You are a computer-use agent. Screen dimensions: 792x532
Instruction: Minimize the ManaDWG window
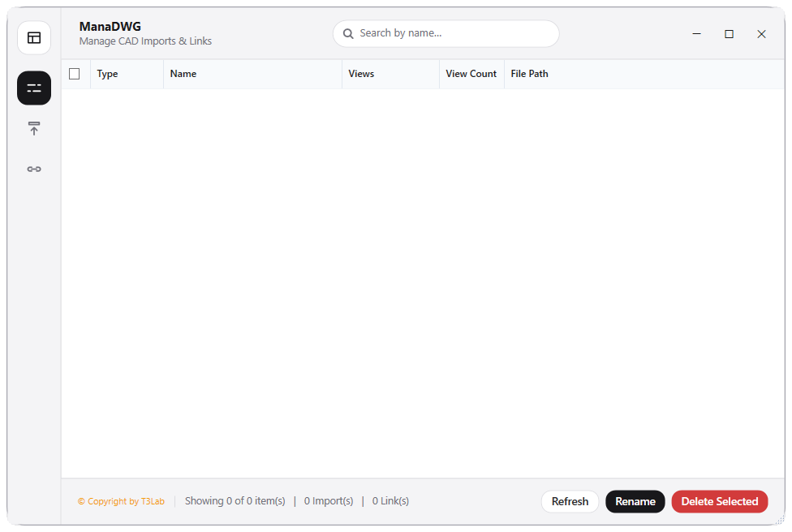(696, 34)
